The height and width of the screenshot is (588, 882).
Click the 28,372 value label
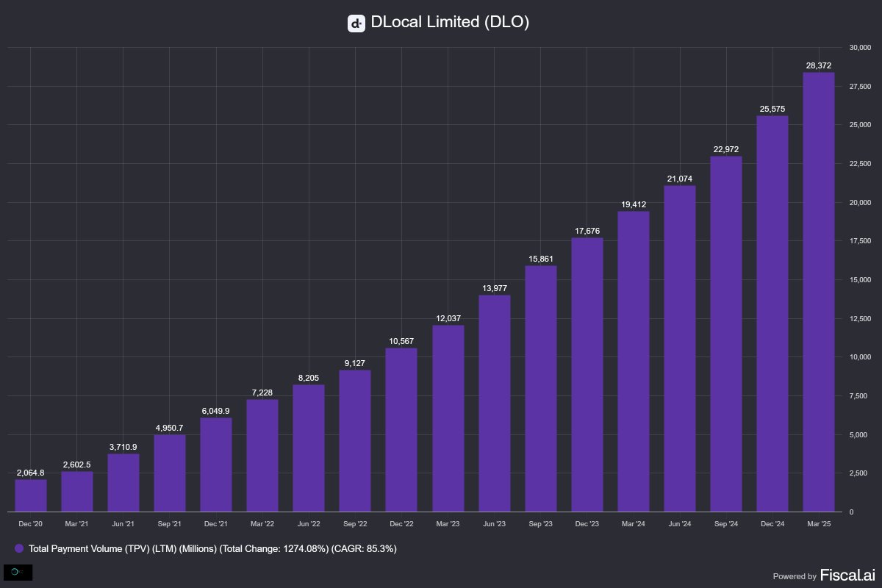[x=819, y=65]
